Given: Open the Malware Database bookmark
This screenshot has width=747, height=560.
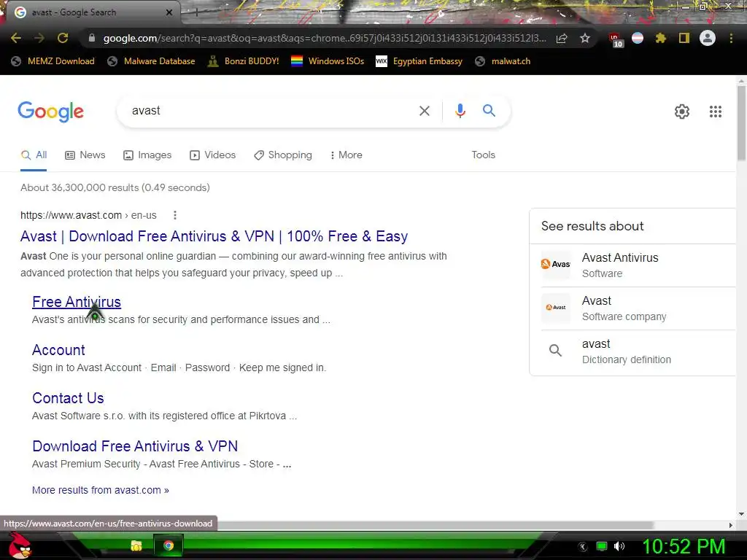Looking at the screenshot, I should point(152,61).
